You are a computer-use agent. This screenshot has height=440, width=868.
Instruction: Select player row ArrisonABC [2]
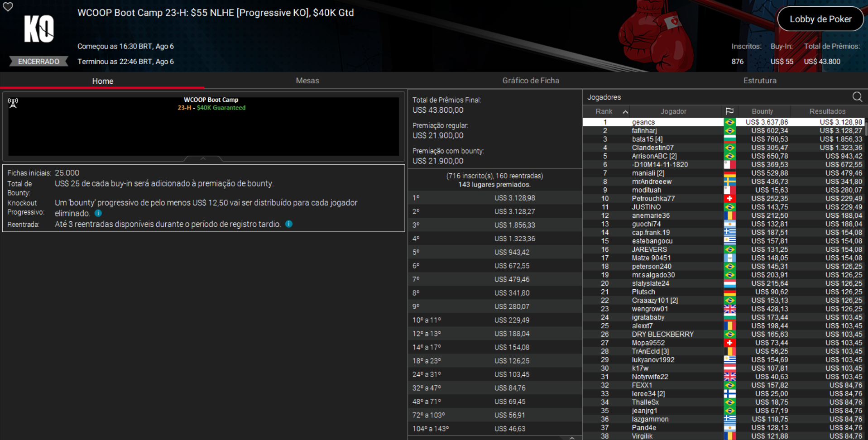(x=724, y=156)
